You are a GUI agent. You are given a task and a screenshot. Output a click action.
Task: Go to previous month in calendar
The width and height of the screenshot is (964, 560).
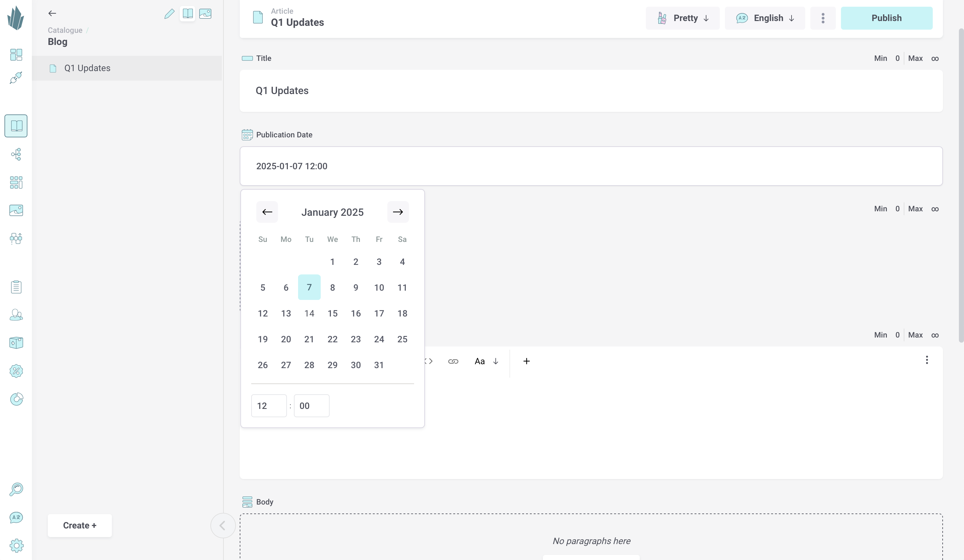267,212
